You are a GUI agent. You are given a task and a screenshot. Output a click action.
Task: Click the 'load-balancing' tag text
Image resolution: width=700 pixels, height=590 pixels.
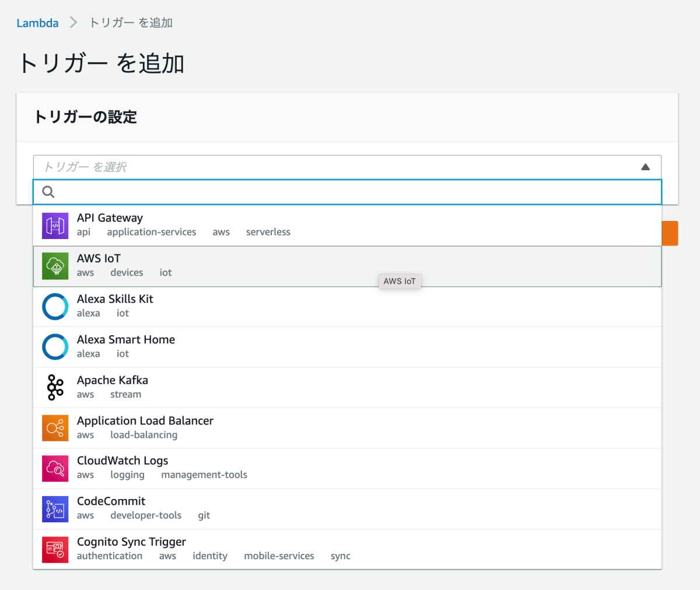144,435
